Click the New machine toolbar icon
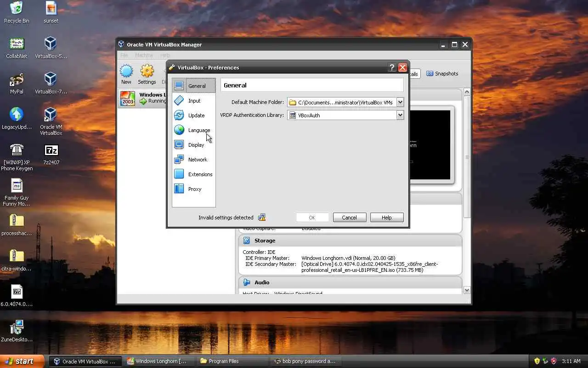588x368 pixels. (x=126, y=74)
